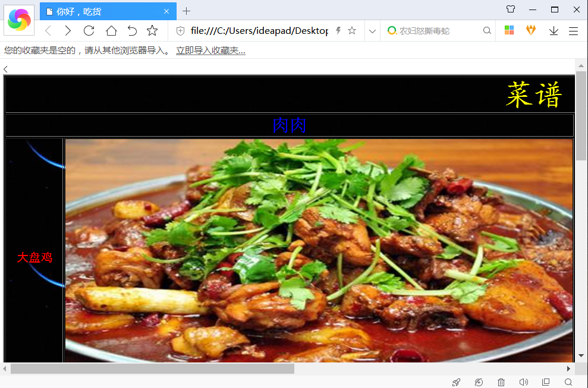Close the 你好，吃货 tab

coord(166,12)
